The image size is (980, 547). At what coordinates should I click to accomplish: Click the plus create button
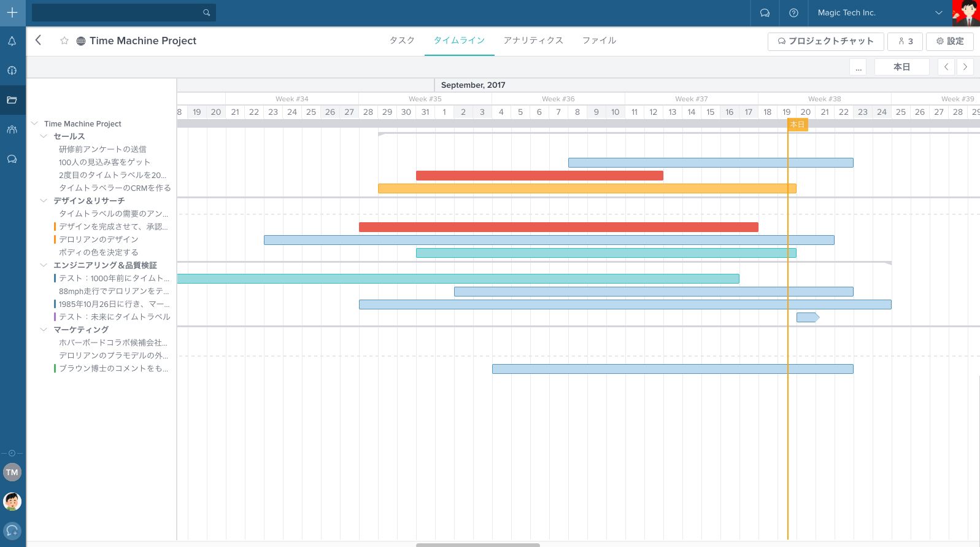pos(12,12)
